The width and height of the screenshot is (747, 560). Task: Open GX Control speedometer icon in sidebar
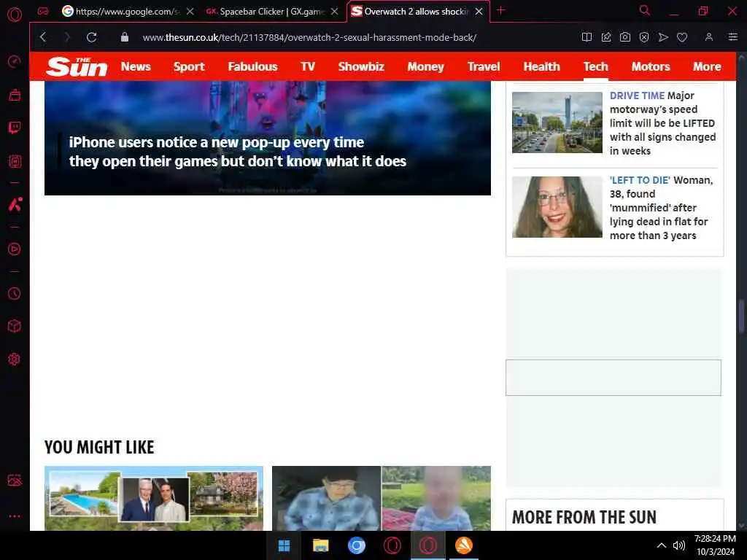15,61
